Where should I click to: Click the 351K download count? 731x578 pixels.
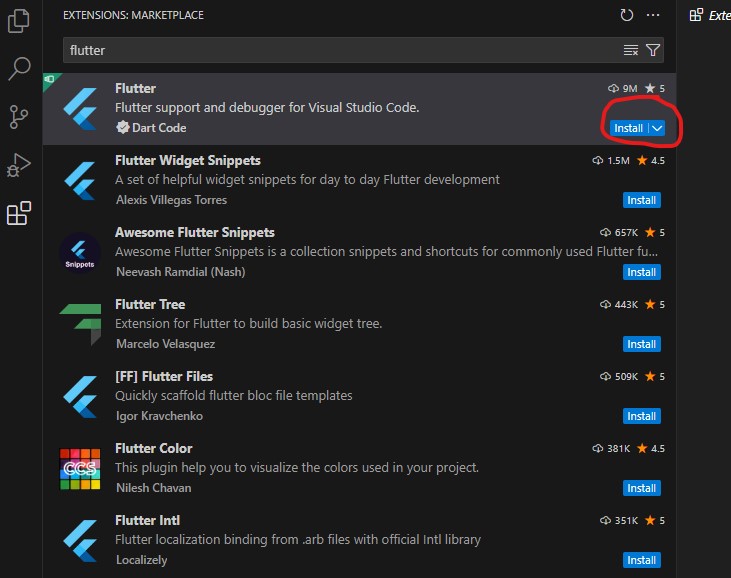pyautogui.click(x=619, y=520)
